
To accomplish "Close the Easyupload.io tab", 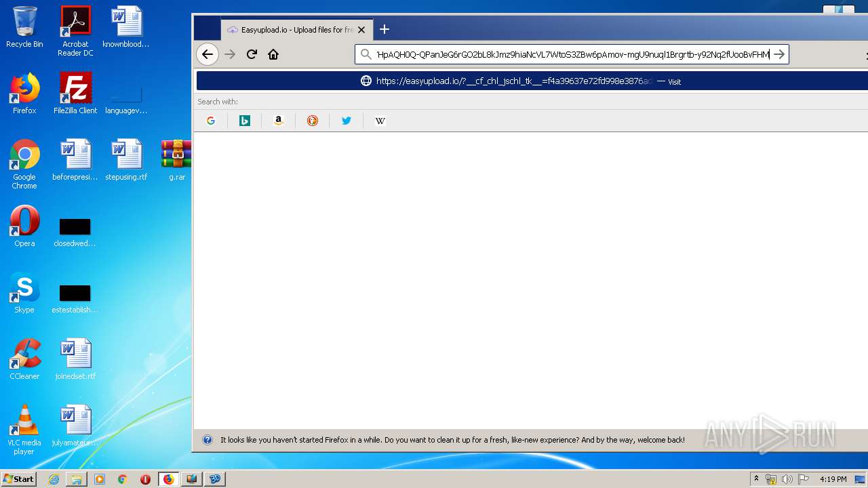I will point(361,30).
